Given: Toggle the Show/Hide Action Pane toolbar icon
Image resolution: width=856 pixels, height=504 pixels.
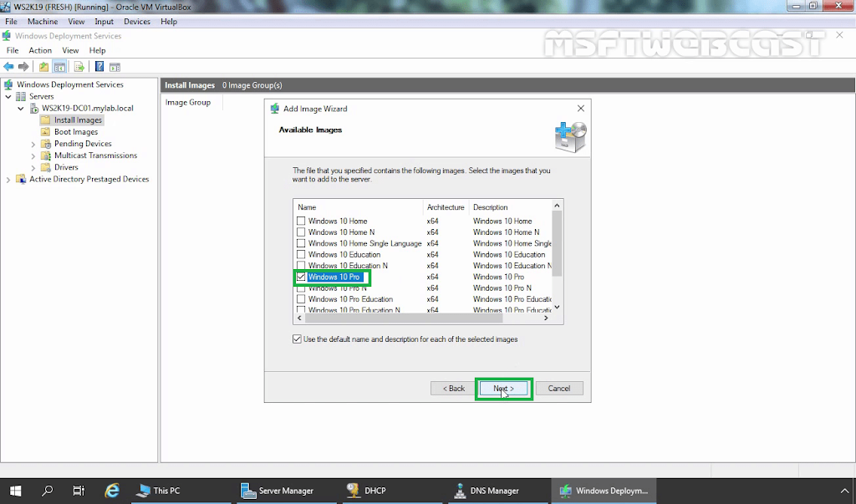Looking at the screenshot, I should point(115,67).
